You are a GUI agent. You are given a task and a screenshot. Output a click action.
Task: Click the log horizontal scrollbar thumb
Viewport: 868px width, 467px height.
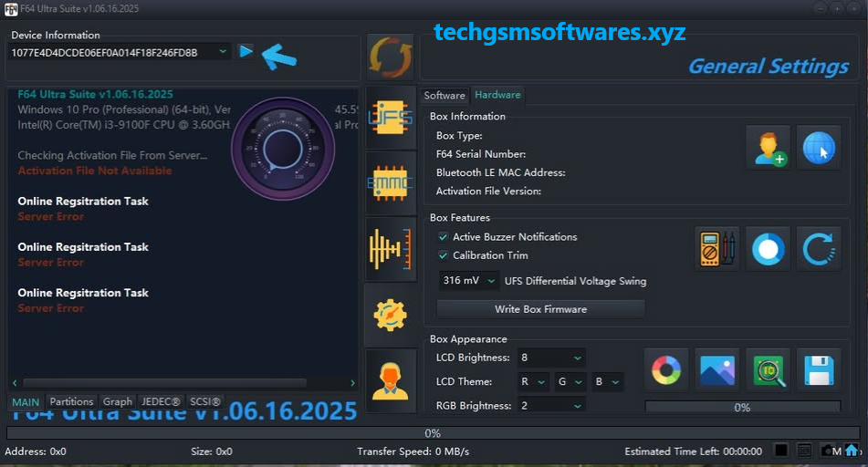pyautogui.click(x=164, y=383)
